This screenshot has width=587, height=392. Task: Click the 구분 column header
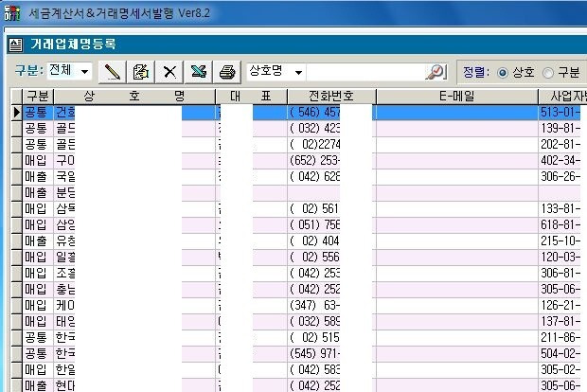point(38,97)
